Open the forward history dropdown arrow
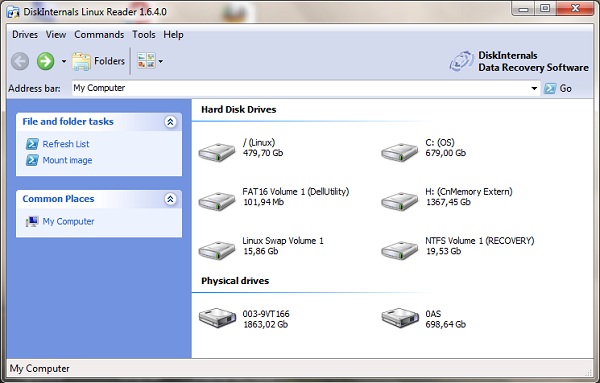Image resolution: width=600 pixels, height=383 pixels. tap(64, 61)
